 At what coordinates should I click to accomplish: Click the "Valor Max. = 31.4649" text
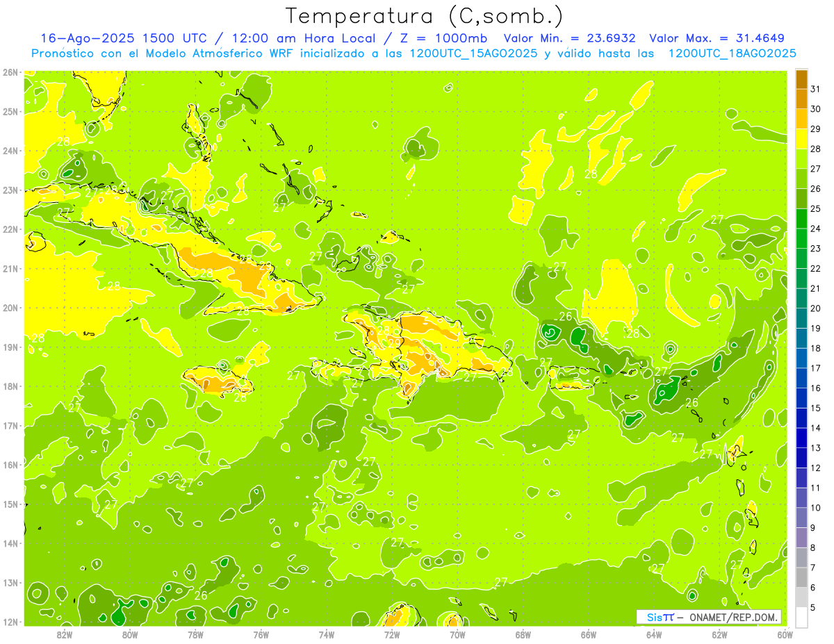[x=717, y=38]
